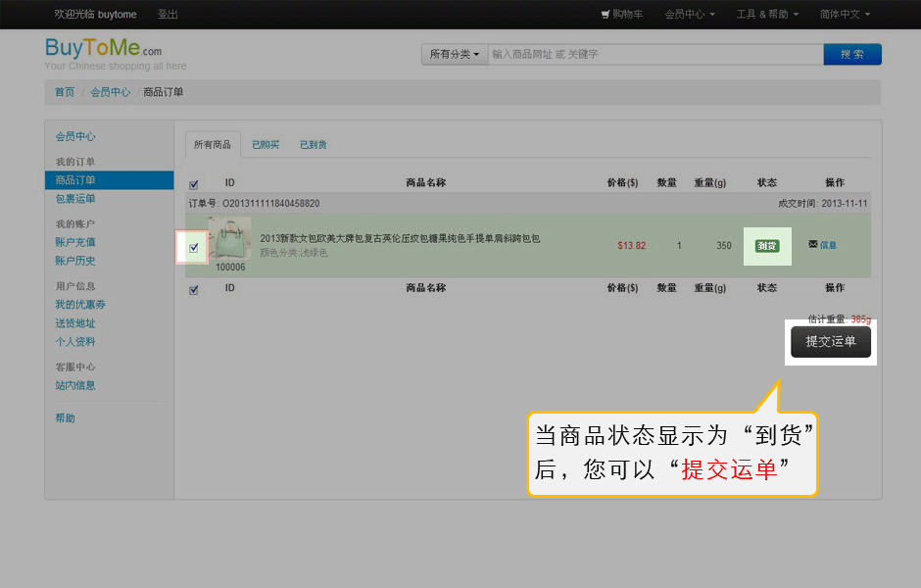Viewport: 921px width, 588px height.
Task: Toggle the handbag product row checkbox
Action: click(193, 247)
